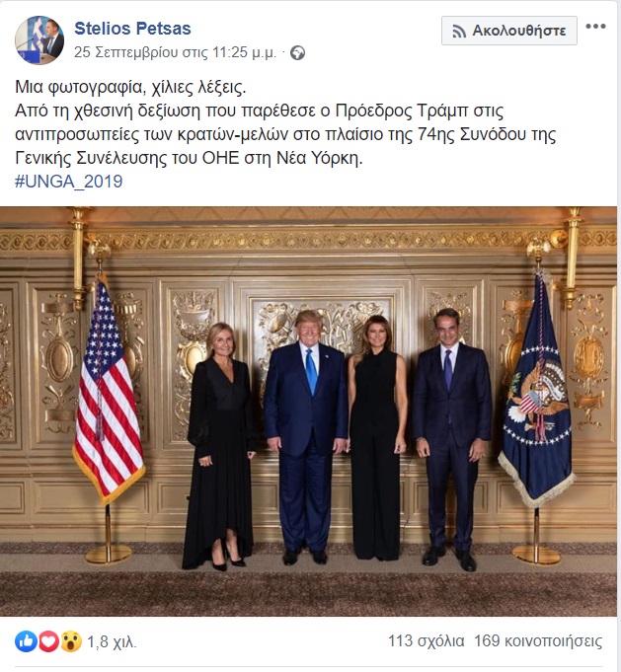Click the public globe privacy icon
621x672 pixels.
pyautogui.click(x=298, y=52)
